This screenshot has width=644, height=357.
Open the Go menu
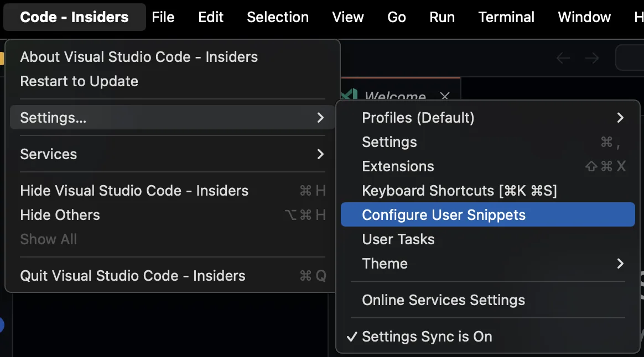(397, 17)
